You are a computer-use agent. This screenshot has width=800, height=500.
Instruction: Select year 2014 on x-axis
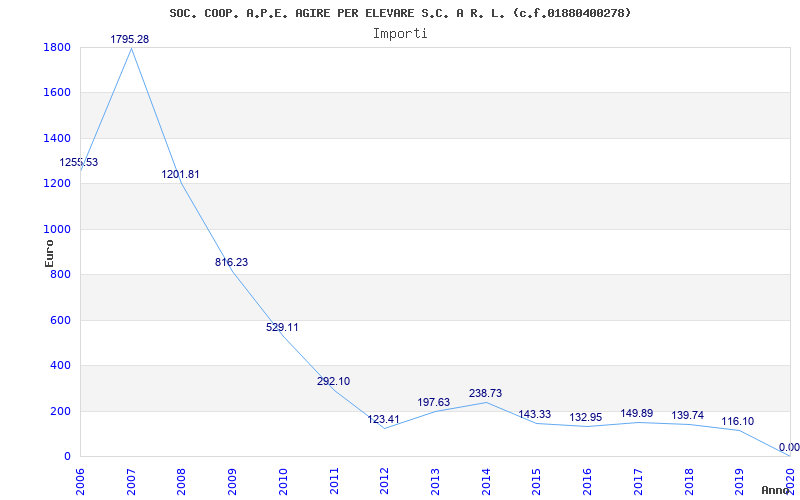pos(486,481)
